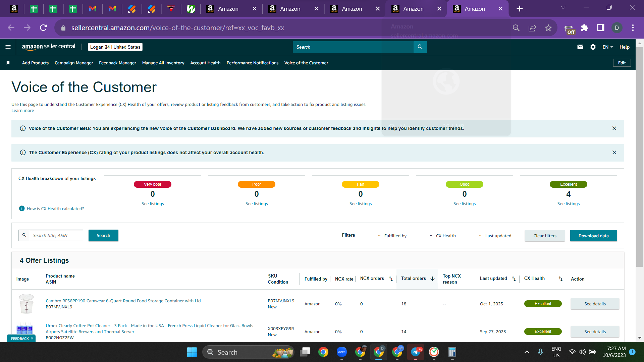The width and height of the screenshot is (644, 362).
Task: Click the top Seller Central search field
Action: coord(353,47)
